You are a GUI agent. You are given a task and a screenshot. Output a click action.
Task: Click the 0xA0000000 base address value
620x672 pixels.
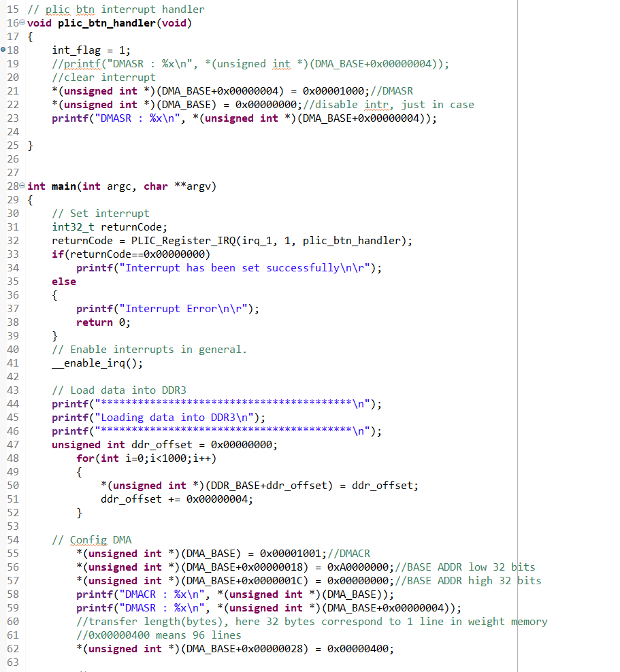[x=357, y=567]
